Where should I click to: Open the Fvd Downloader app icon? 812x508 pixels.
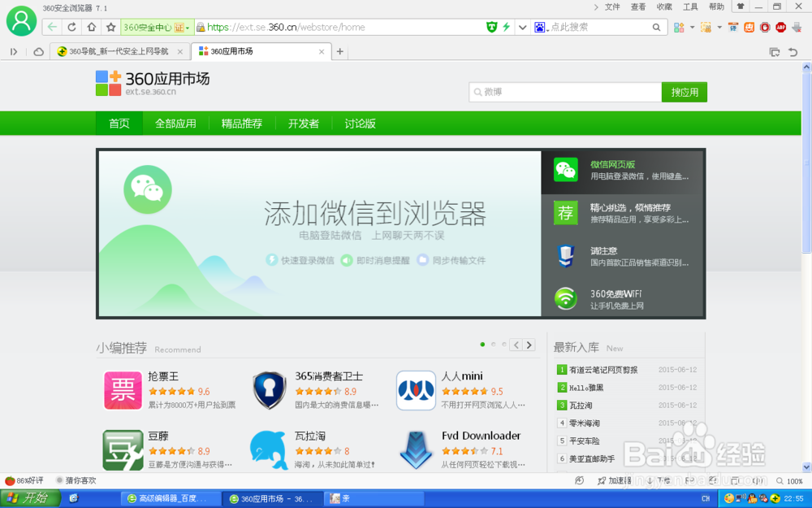click(x=416, y=450)
